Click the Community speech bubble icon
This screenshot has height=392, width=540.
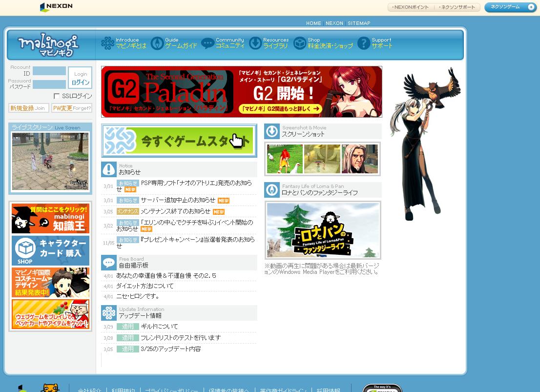[208, 43]
